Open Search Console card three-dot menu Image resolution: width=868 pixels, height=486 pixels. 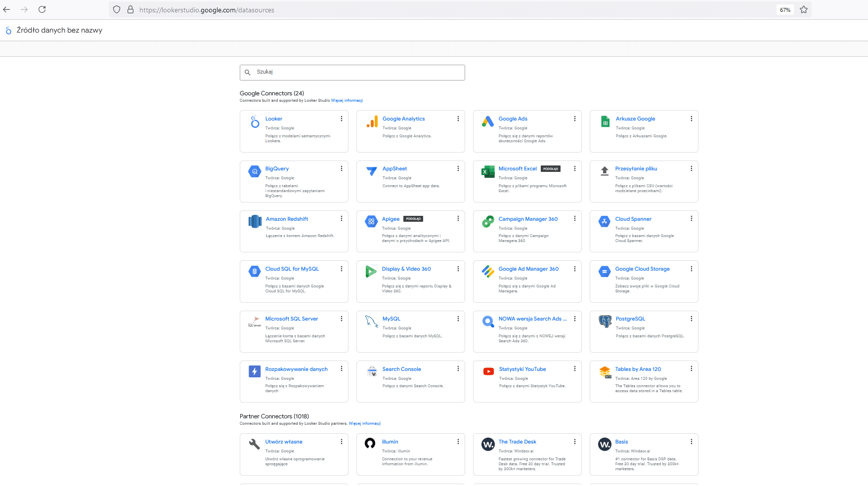pos(458,368)
